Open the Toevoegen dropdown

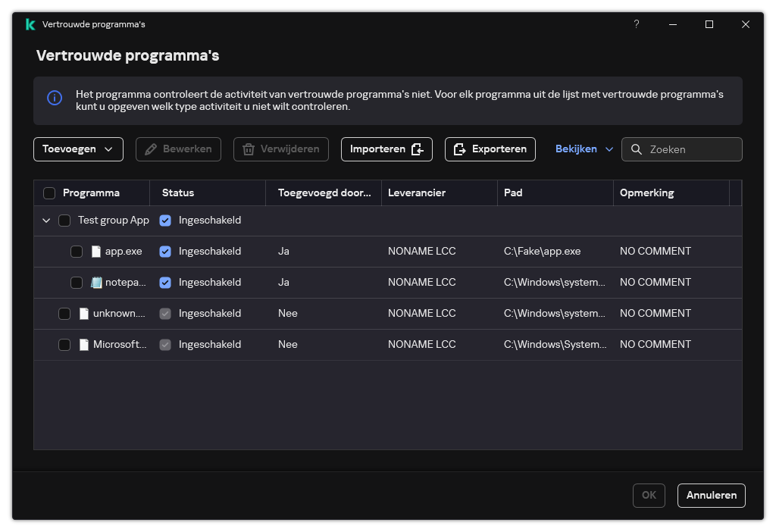(x=78, y=149)
